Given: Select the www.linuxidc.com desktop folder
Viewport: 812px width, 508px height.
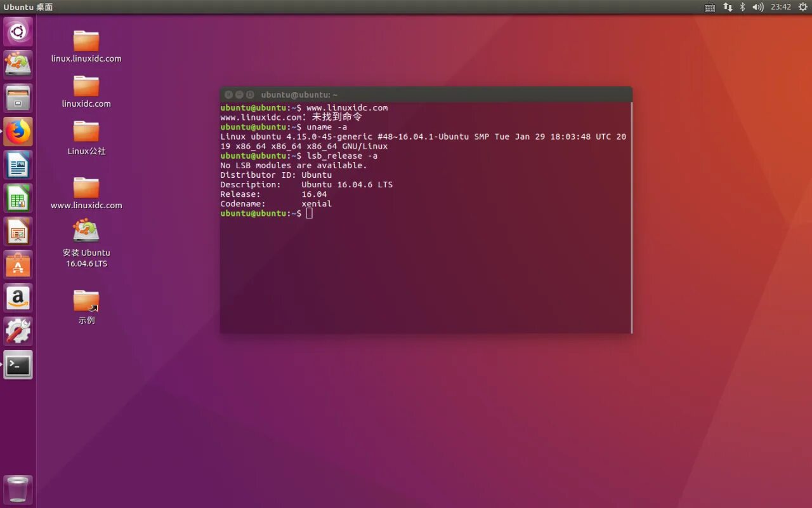Looking at the screenshot, I should pos(86,193).
